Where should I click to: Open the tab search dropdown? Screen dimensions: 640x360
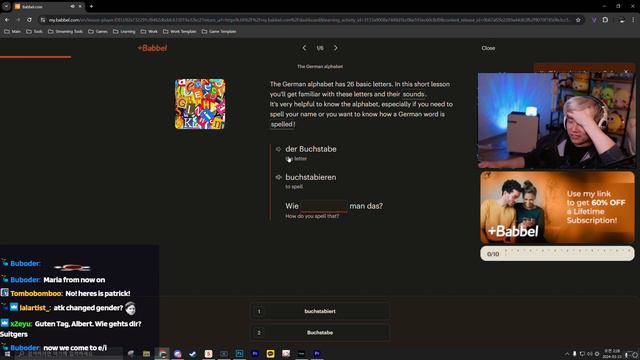coord(6,7)
